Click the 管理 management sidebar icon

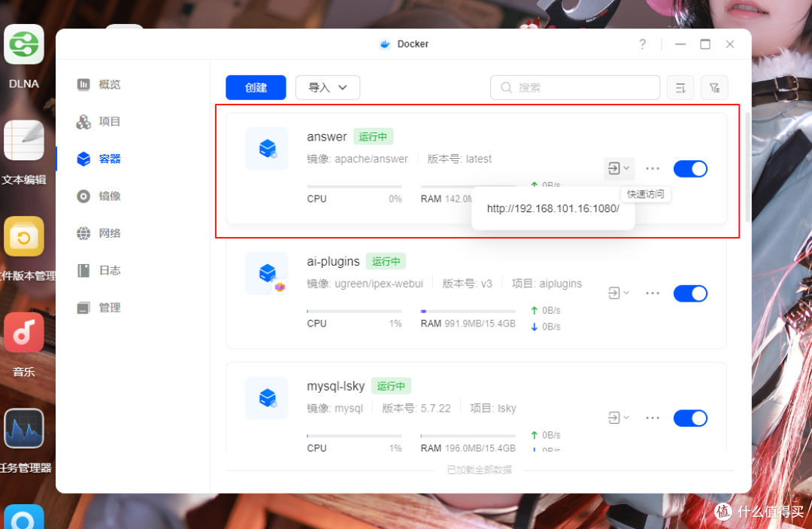(83, 308)
